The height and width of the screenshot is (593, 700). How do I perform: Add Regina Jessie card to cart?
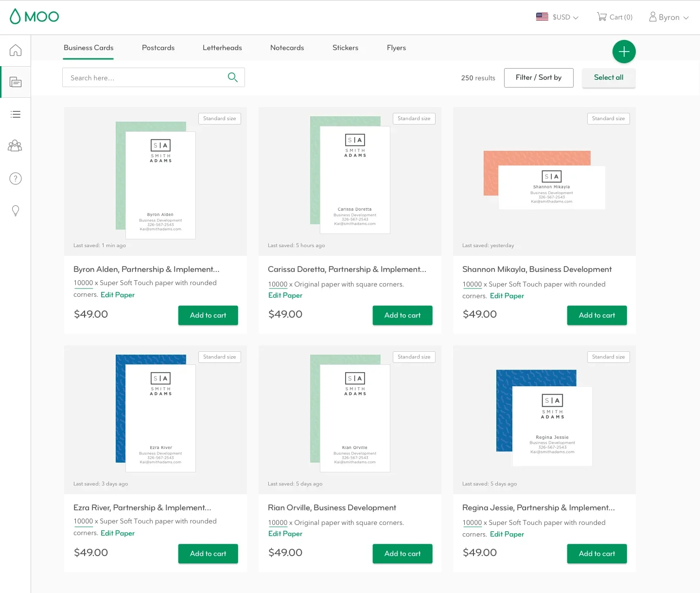click(597, 554)
